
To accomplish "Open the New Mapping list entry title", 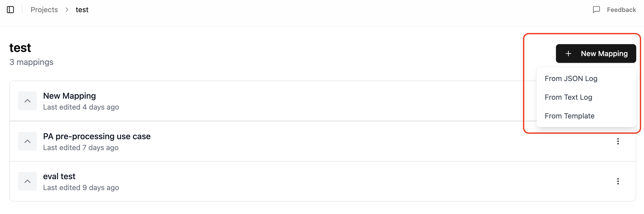I will tap(69, 96).
